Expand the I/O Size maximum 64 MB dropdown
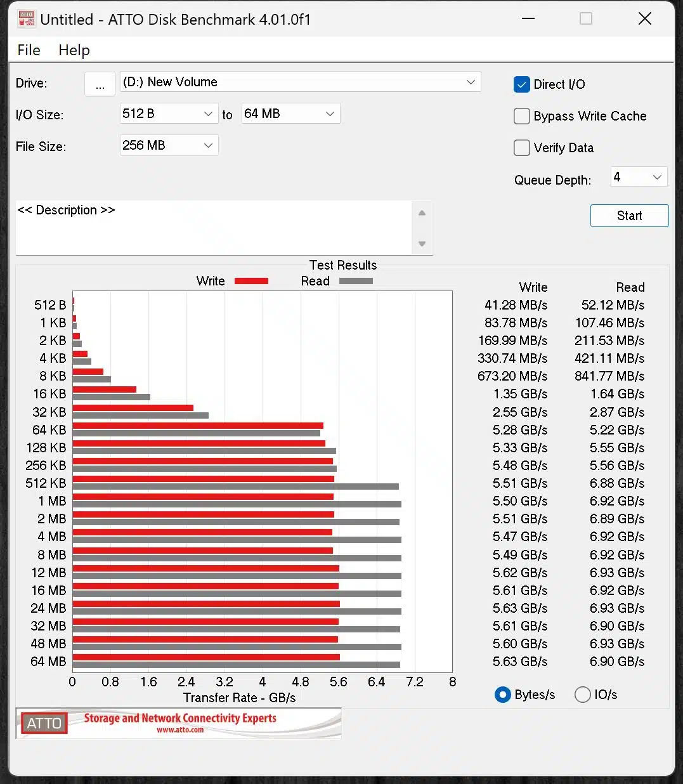The width and height of the screenshot is (683, 784). click(x=290, y=114)
